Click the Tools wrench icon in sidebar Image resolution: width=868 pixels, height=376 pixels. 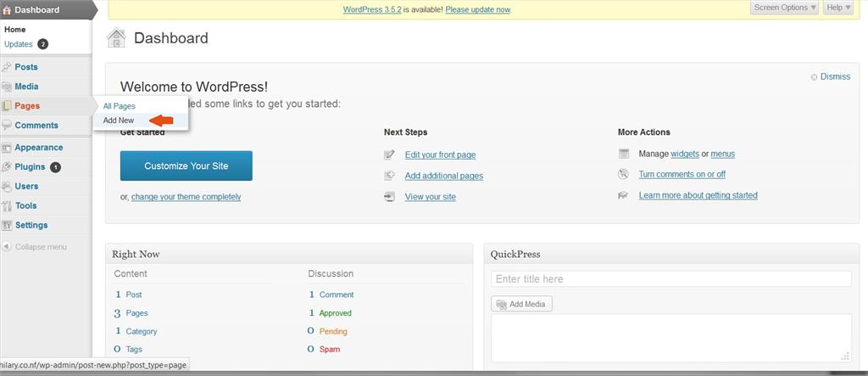7,205
